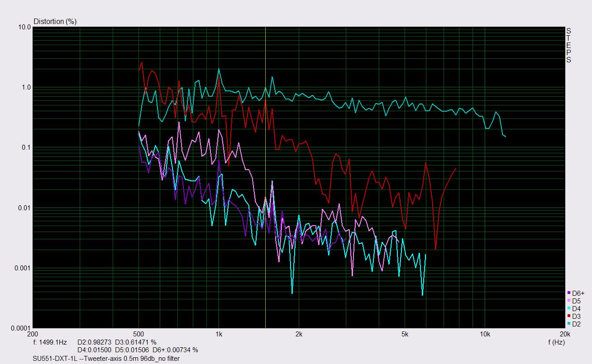Click the yellow cursor line at 1499 Hz
592x364 pixels.
point(265,177)
